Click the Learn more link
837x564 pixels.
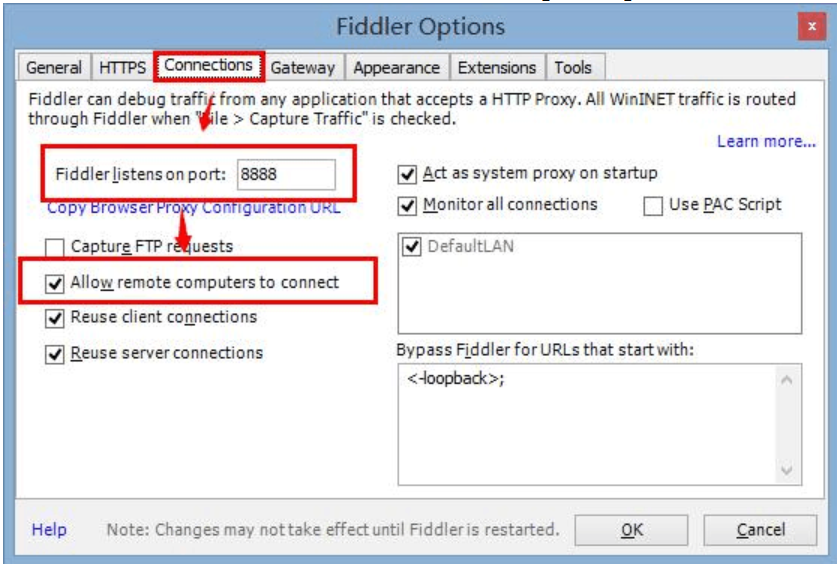(x=766, y=141)
